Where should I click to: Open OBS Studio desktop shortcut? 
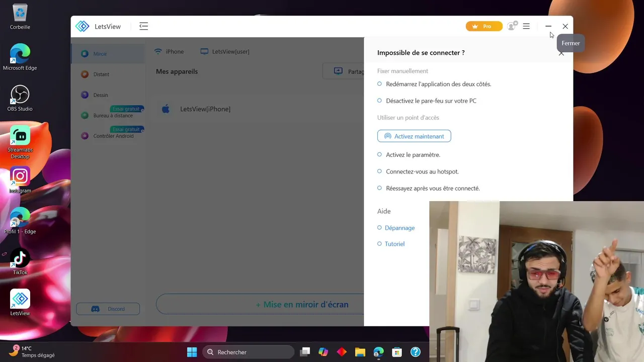pos(20,99)
